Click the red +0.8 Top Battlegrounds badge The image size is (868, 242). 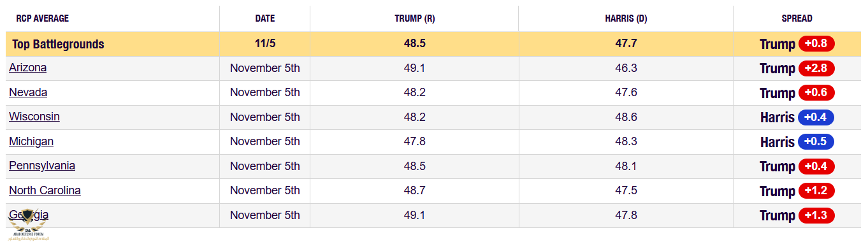point(816,44)
